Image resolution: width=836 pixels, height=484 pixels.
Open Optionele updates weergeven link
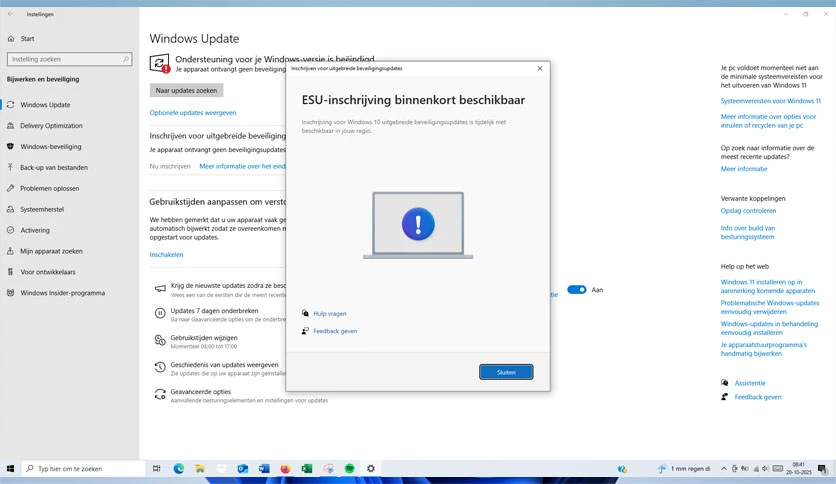tap(192, 112)
